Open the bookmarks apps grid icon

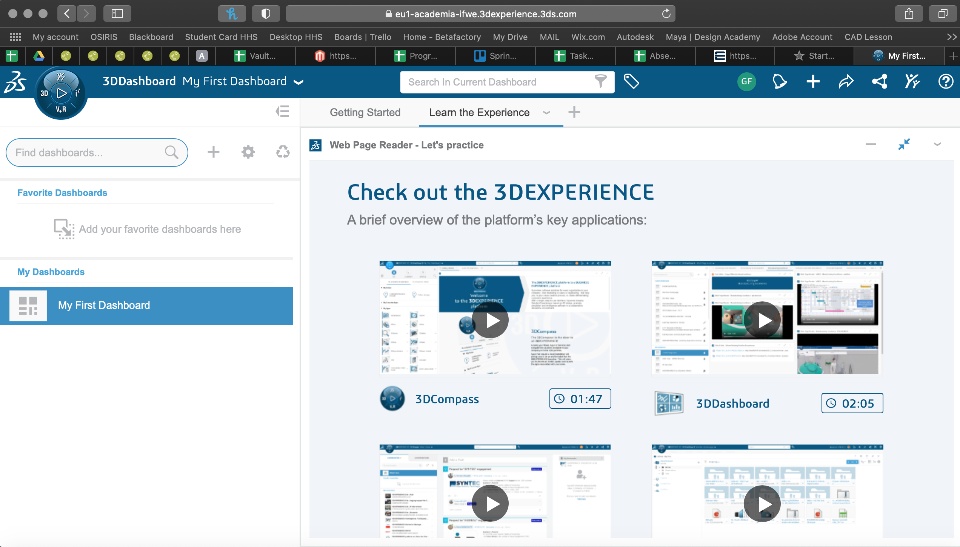pos(15,37)
